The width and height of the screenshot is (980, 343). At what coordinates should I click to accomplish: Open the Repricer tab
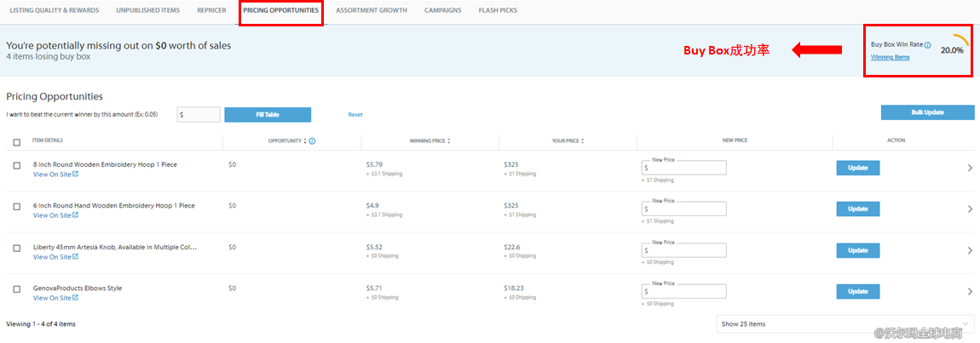211,10
